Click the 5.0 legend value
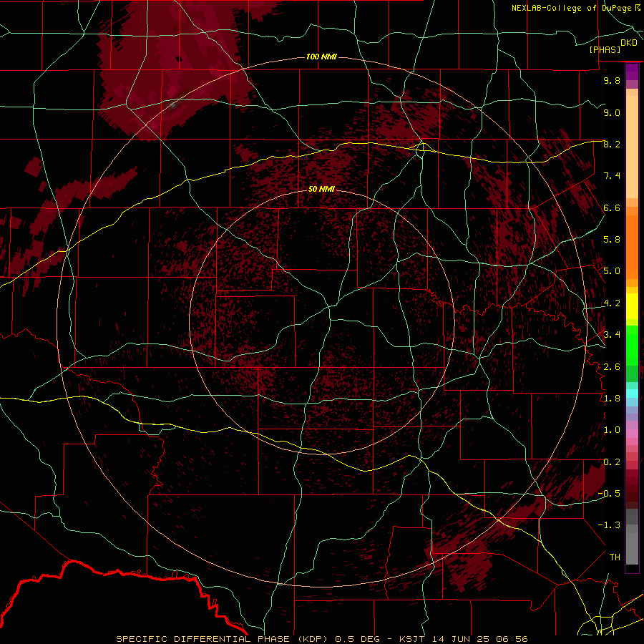 coord(612,271)
